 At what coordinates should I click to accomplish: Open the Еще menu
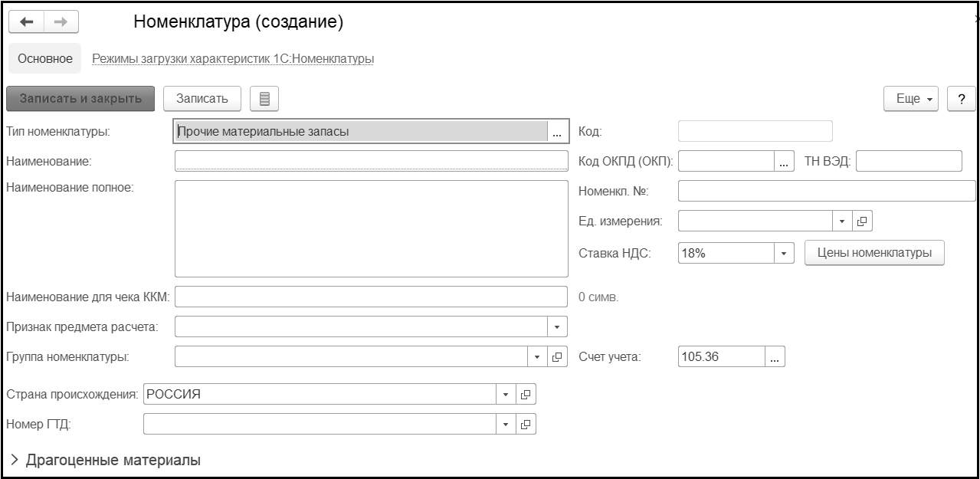pyautogui.click(x=912, y=100)
